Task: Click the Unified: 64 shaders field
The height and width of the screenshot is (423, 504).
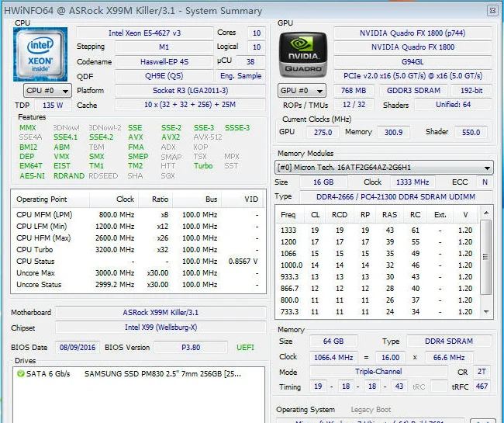Action: [454, 105]
